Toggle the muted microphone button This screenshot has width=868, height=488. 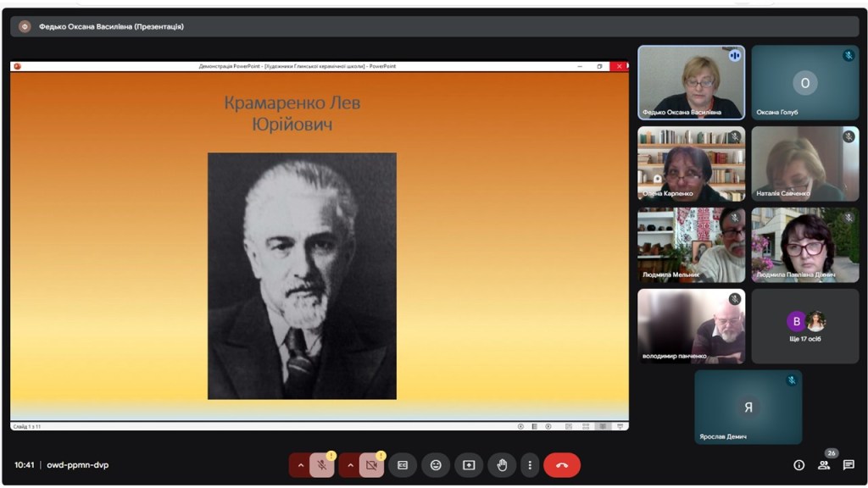(321, 465)
